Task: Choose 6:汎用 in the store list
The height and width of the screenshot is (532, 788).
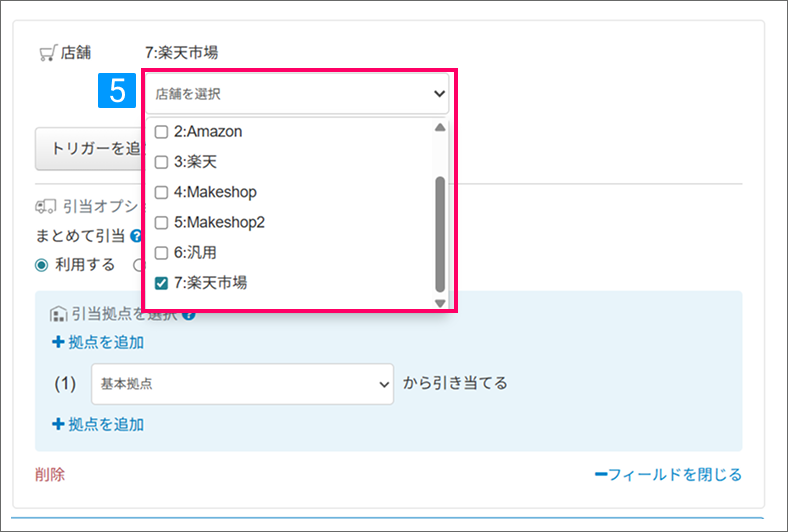Action: coord(161,253)
